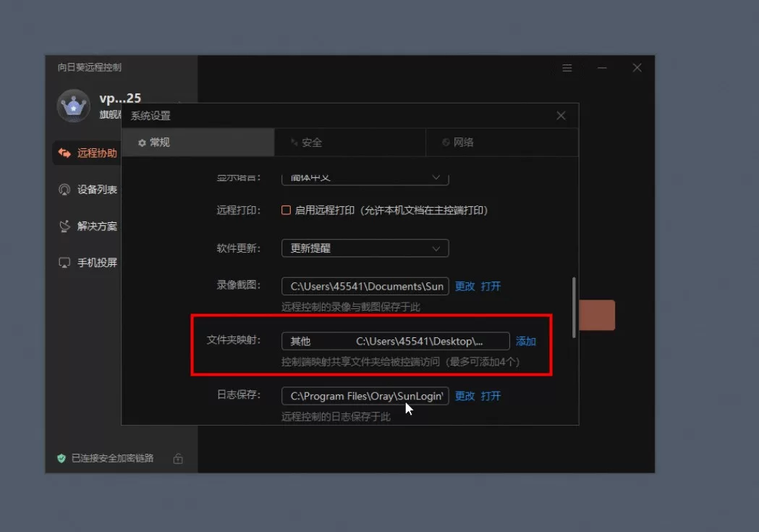Viewport: 759px width, 532px height.
Task: Click the crown avatar icon for vp...25
Action: click(x=73, y=104)
